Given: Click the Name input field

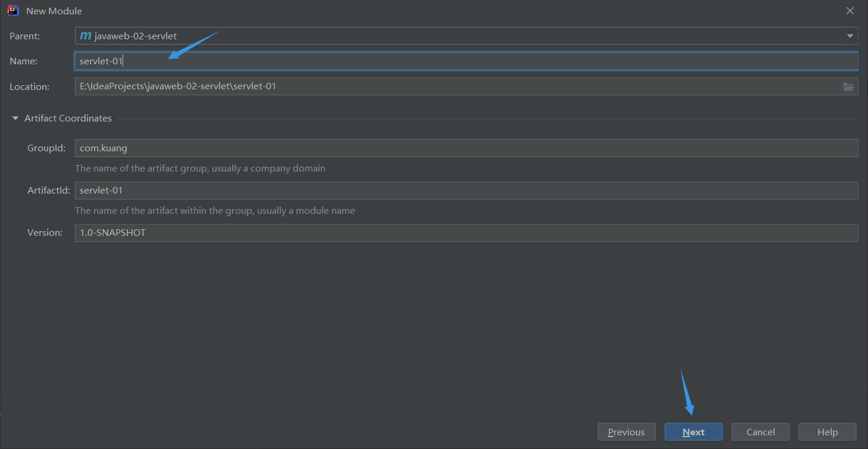Looking at the screenshot, I should 466,61.
